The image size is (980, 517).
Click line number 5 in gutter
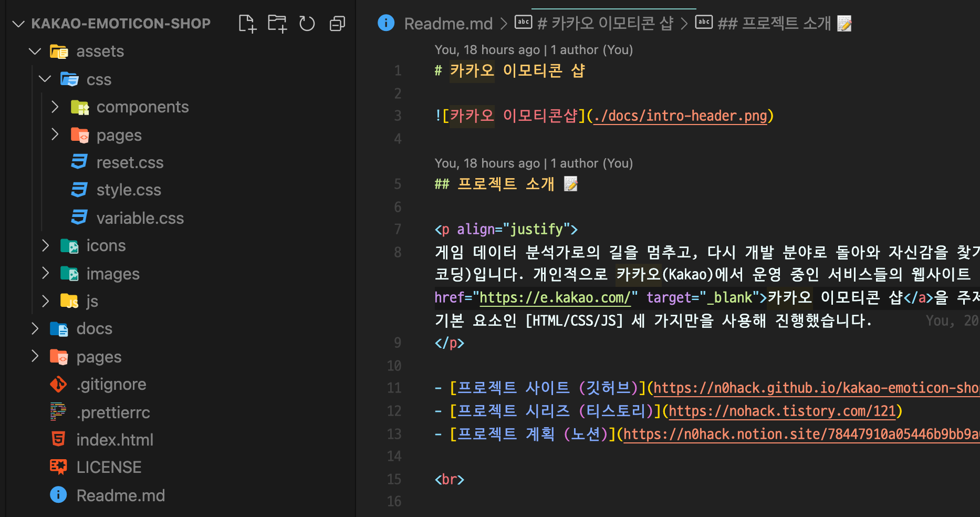tap(398, 184)
